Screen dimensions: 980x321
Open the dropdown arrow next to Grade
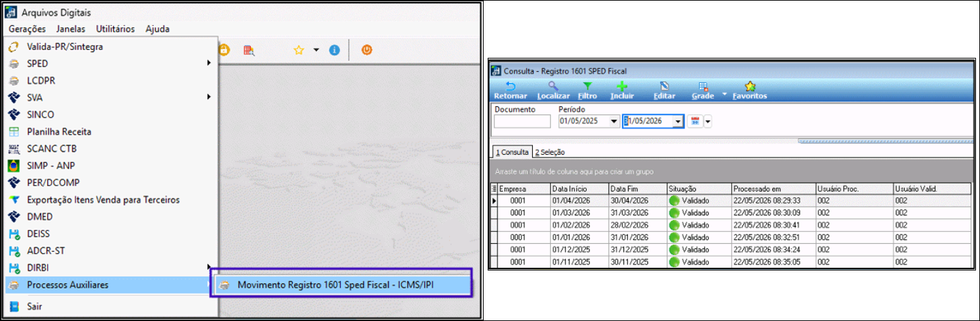(725, 94)
